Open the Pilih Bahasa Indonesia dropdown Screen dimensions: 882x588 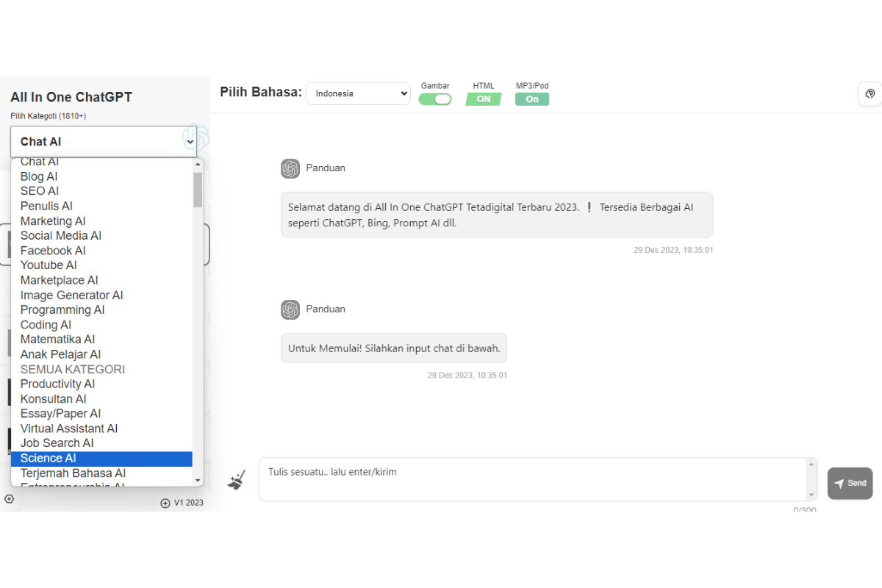tap(359, 93)
